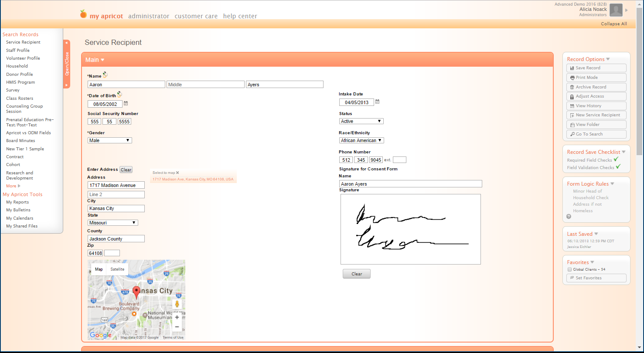
Task: Open the Date of Birth calendar picker
Action: click(126, 104)
